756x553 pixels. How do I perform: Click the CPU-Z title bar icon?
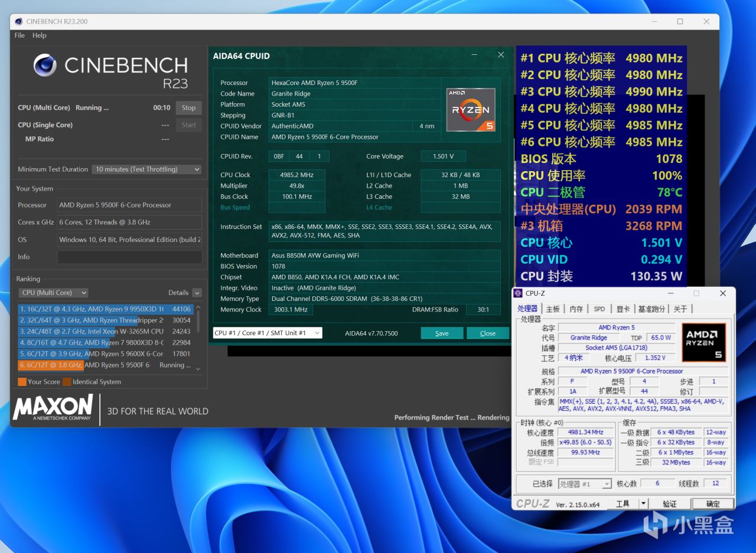[519, 293]
